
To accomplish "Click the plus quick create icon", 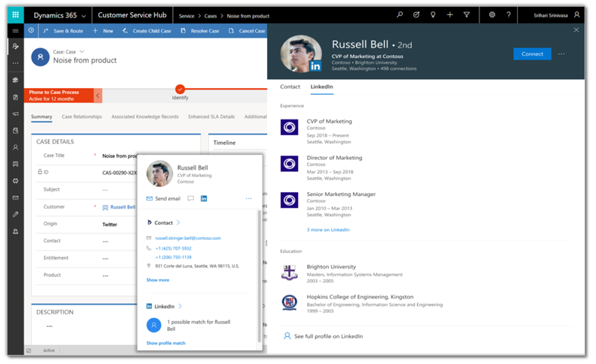I will [x=449, y=15].
